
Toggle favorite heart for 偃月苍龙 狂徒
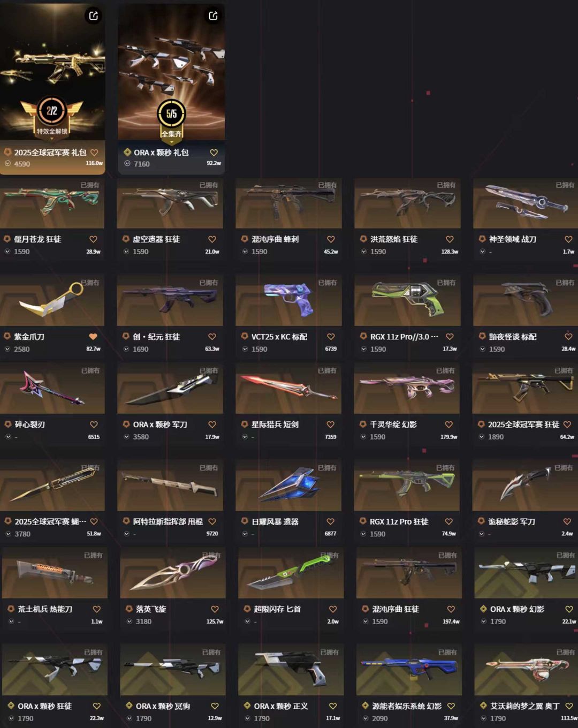[93, 239]
